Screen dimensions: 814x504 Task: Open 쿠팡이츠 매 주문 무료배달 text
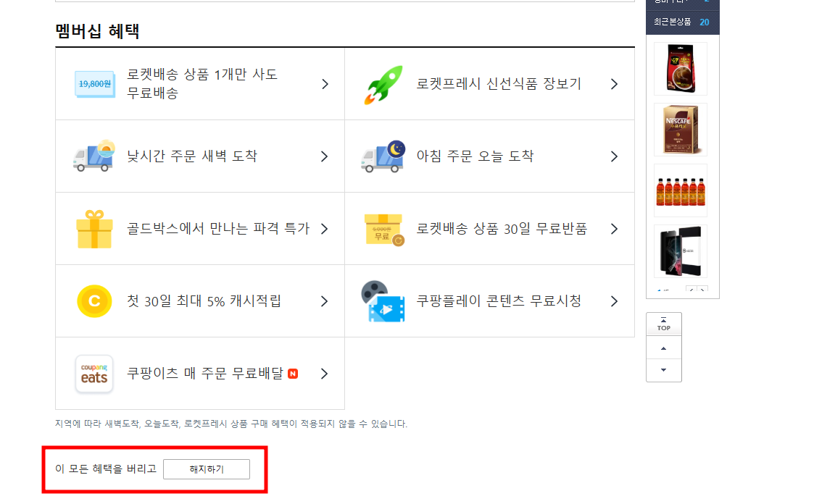205,374
